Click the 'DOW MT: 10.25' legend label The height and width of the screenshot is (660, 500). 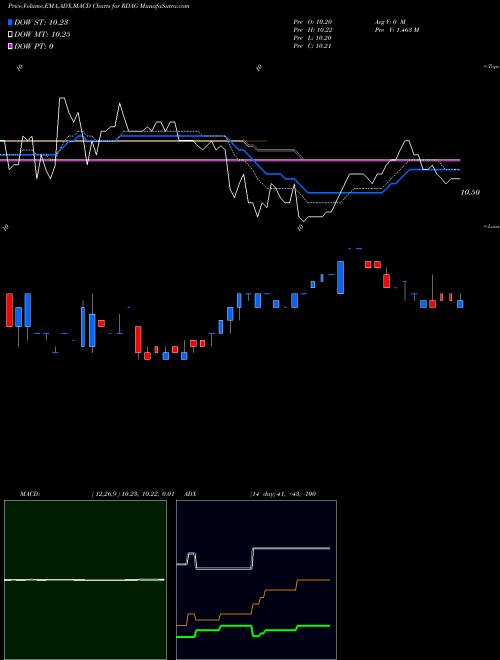[x=42, y=35]
